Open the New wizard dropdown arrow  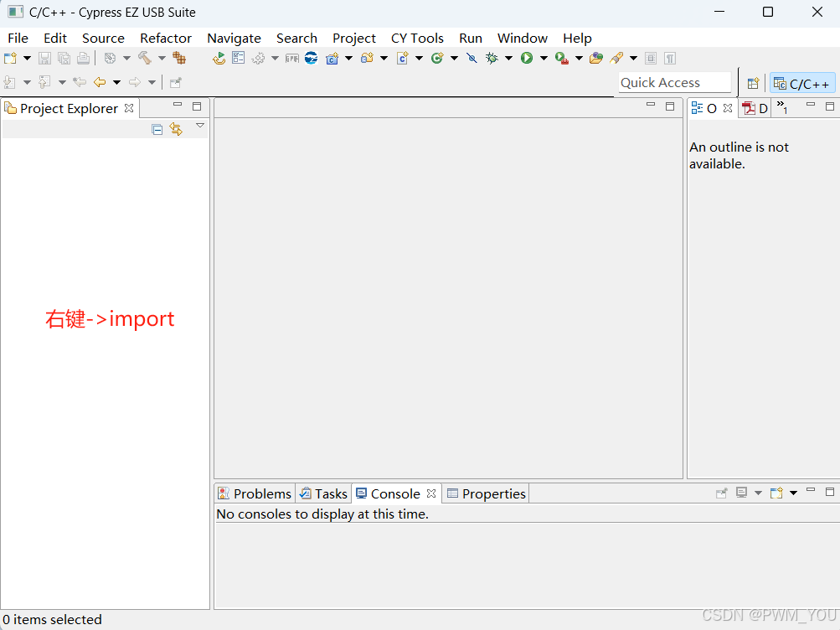point(27,58)
